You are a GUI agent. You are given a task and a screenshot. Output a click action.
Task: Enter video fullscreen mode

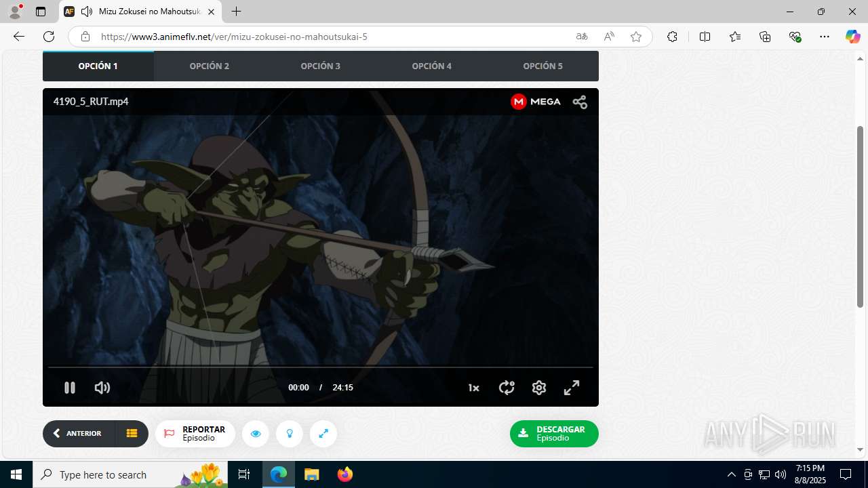(x=572, y=388)
